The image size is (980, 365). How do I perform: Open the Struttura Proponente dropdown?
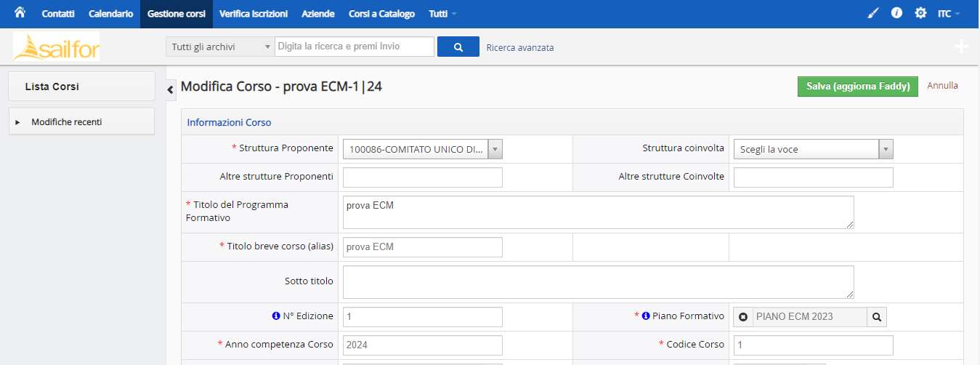[423, 149]
